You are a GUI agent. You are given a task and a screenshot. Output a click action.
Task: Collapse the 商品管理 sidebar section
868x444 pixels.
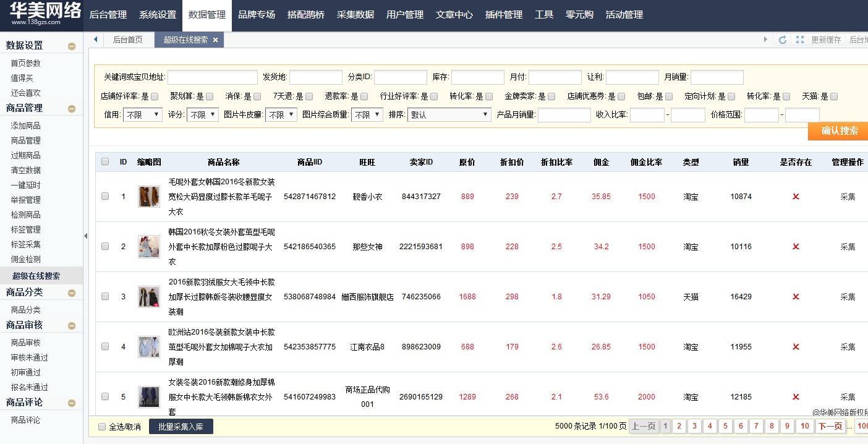pos(72,109)
